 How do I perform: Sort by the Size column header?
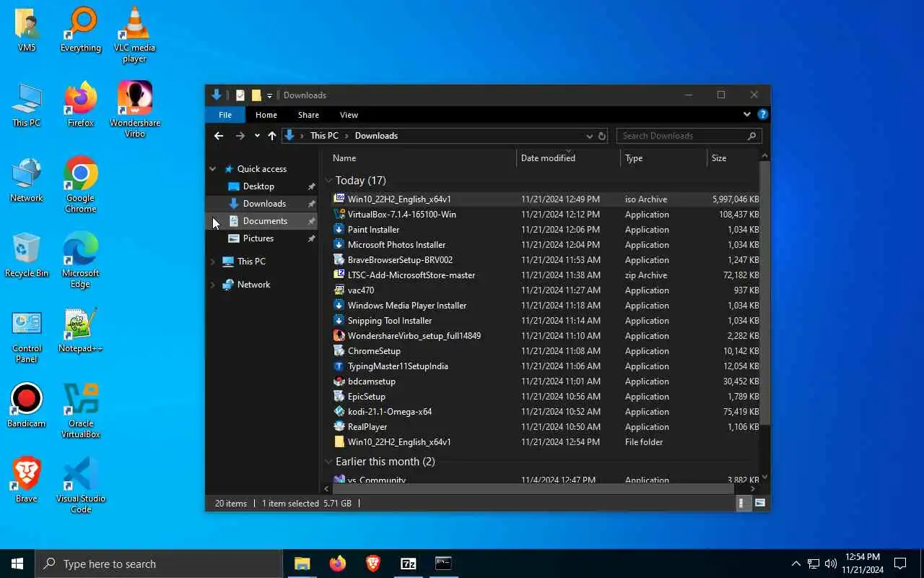pos(733,158)
